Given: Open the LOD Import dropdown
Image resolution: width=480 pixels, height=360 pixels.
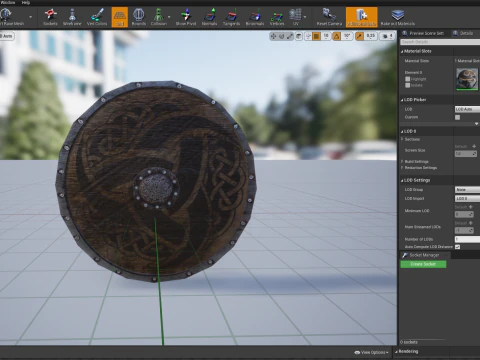Looking at the screenshot, I should 467,199.
